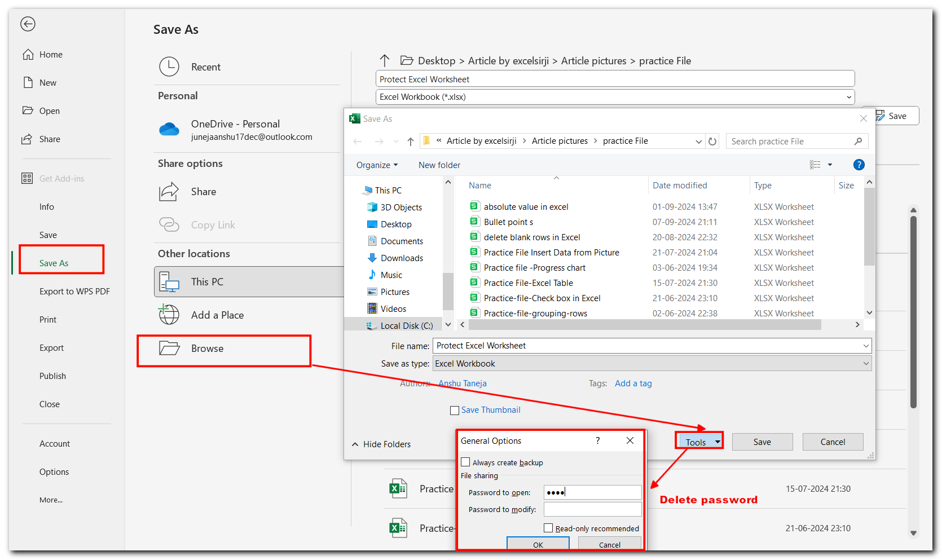Click the refresh icon beside path bar
This screenshot has height=560, width=942.
coord(712,142)
